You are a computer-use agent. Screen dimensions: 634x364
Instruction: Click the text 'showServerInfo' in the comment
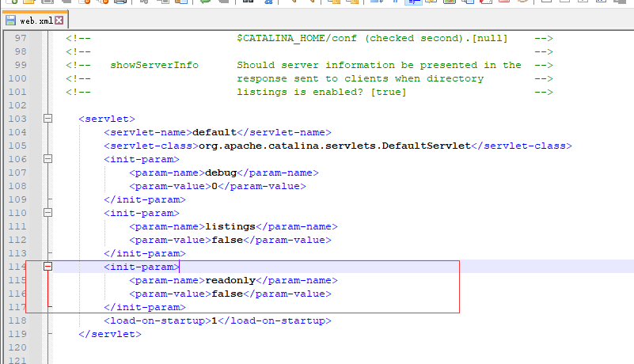[x=154, y=65]
